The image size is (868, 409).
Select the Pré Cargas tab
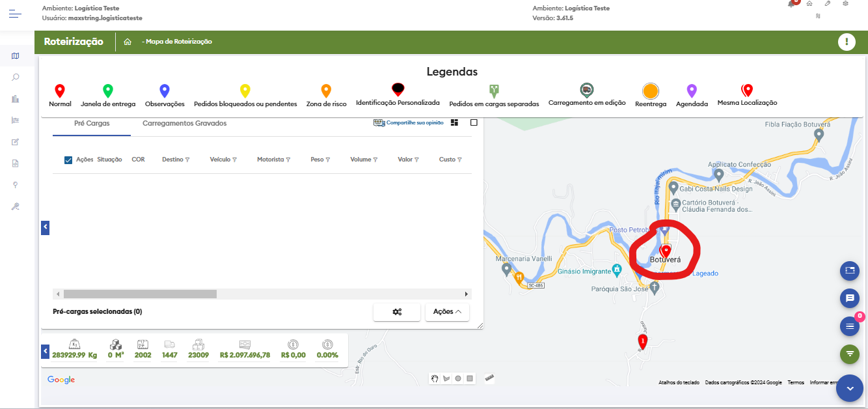(x=92, y=123)
